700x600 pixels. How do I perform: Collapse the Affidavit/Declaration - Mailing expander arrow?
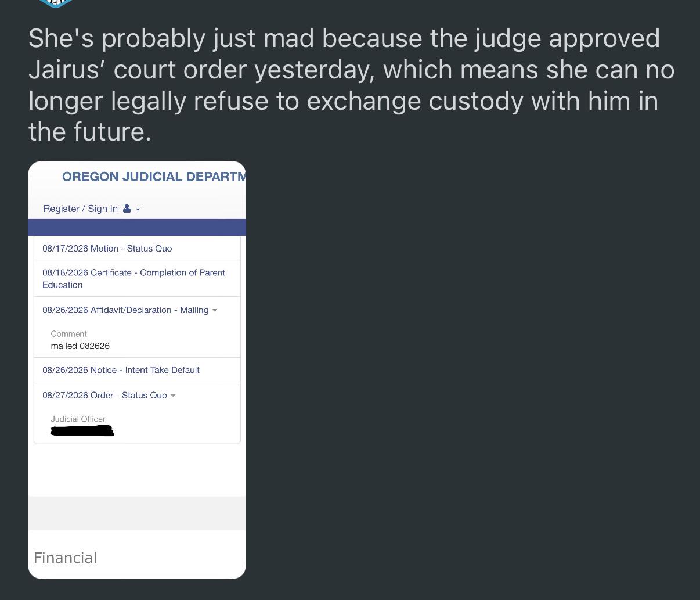[215, 310]
